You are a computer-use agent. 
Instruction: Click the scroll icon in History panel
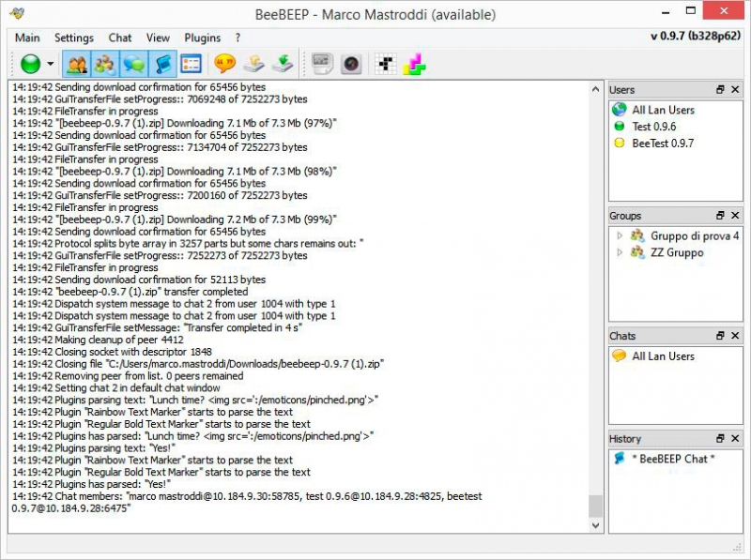[x=620, y=458]
